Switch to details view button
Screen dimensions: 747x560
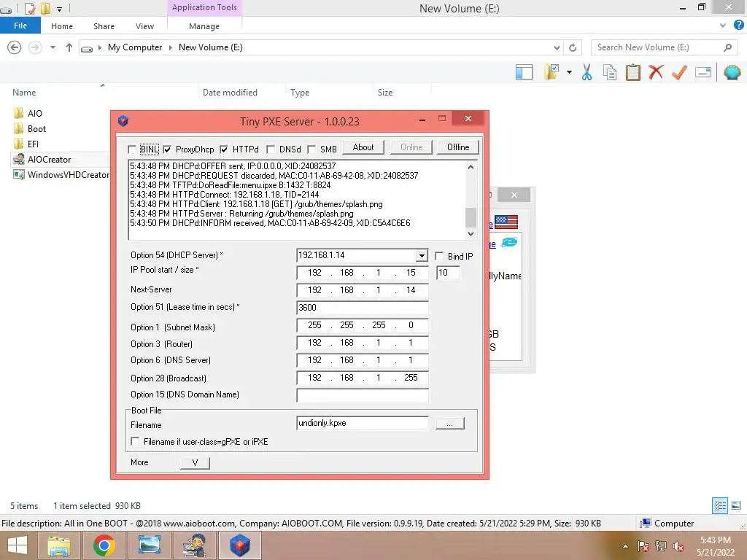(x=720, y=506)
